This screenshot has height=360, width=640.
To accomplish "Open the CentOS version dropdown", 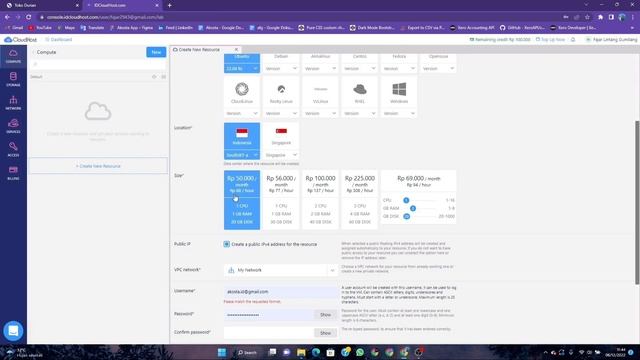I will pyautogui.click(x=360, y=69).
